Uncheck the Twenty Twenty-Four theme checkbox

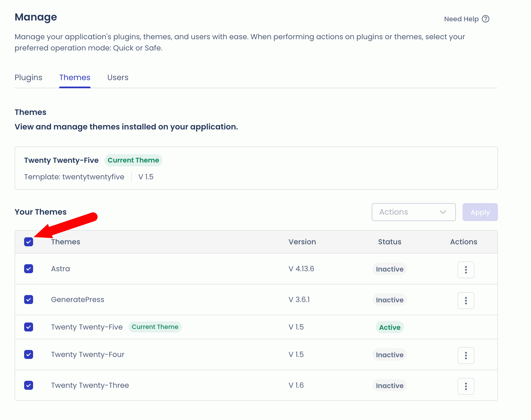[x=29, y=354]
